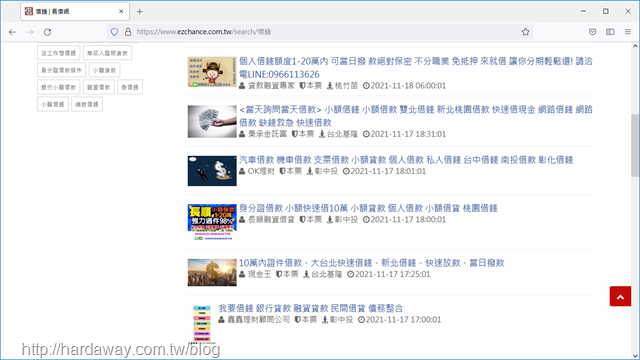Image resolution: width=640 pixels, height=360 pixels.
Task: Choose the 身分證借款條件 tag
Action: pos(61,70)
